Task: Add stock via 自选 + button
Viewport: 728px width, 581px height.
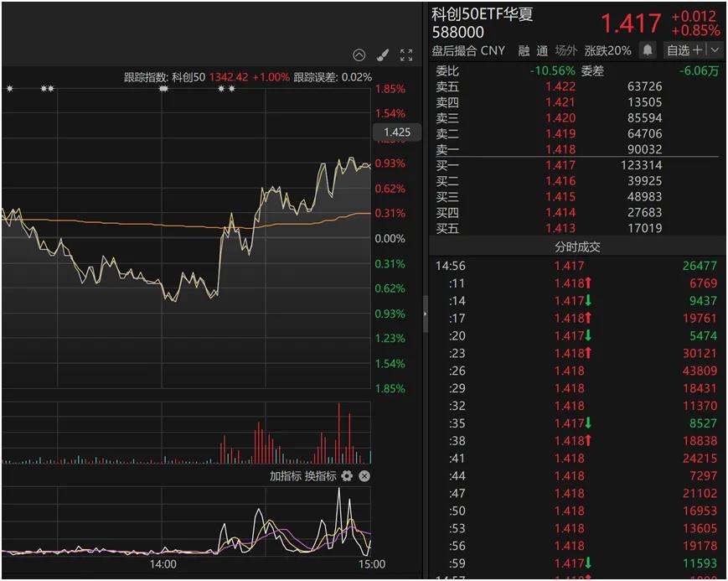Action: [x=684, y=49]
